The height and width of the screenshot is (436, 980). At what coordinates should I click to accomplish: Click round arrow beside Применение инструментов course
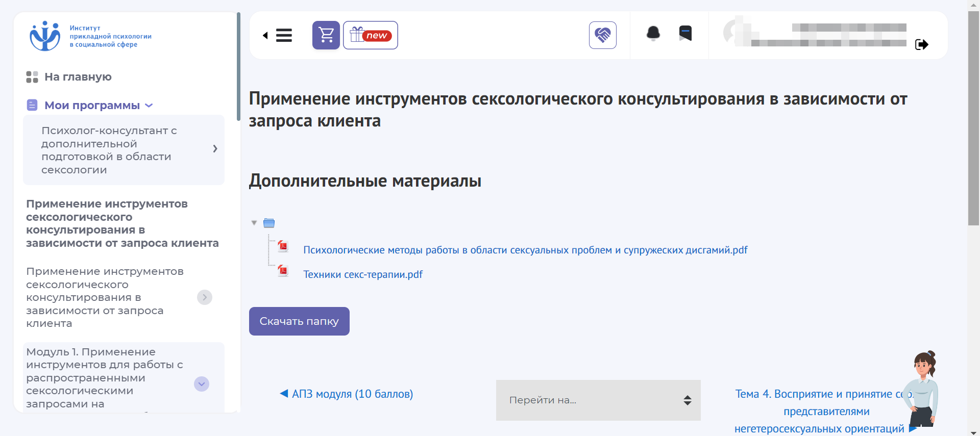pos(205,297)
